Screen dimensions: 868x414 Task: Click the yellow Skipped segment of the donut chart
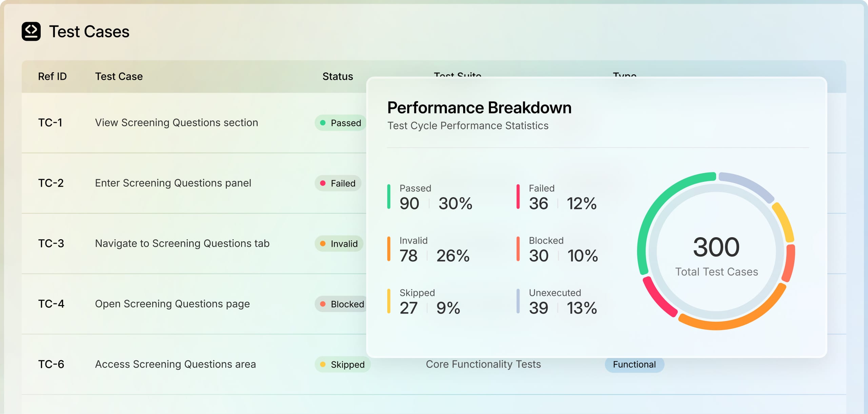point(785,221)
